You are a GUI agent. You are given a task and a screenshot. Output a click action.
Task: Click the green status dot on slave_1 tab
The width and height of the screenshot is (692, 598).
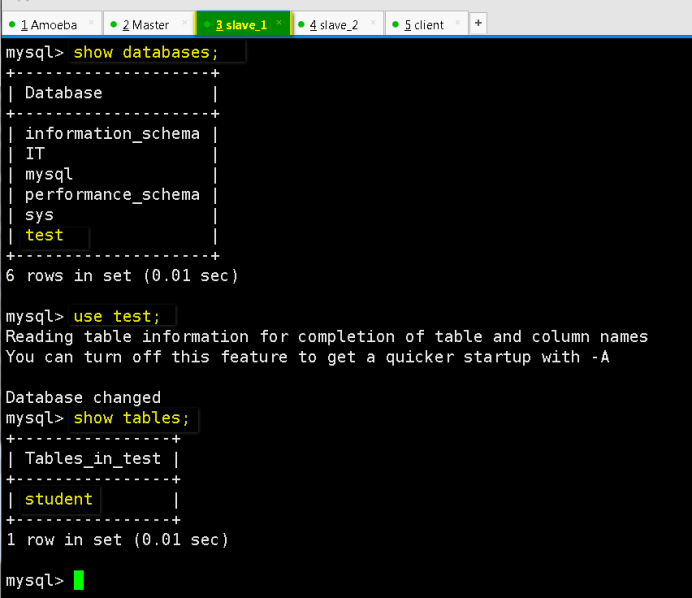click(207, 24)
